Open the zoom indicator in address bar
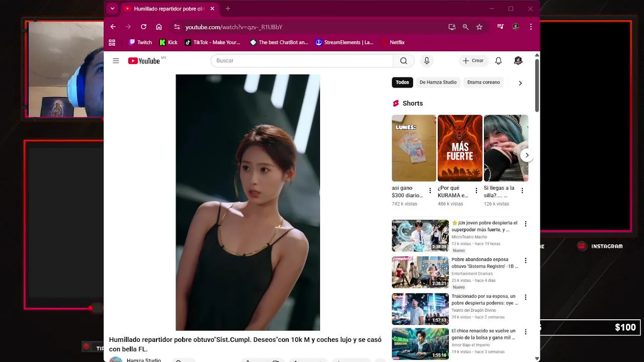Image resolution: width=644 pixels, height=362 pixels. 466,27
